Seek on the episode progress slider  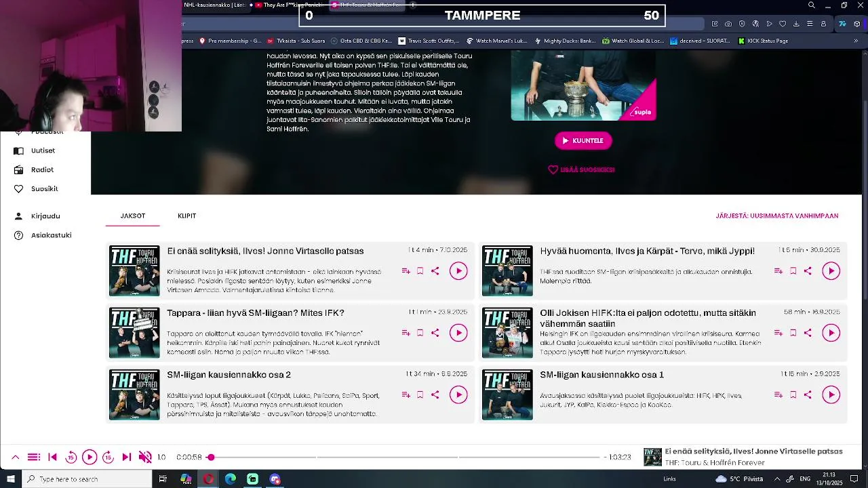403,457
